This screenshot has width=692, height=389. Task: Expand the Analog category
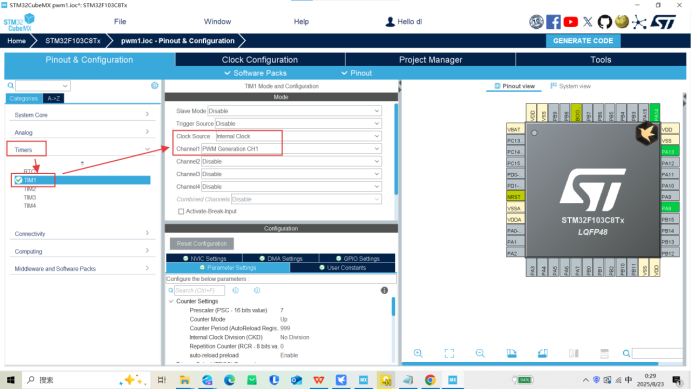coord(82,132)
